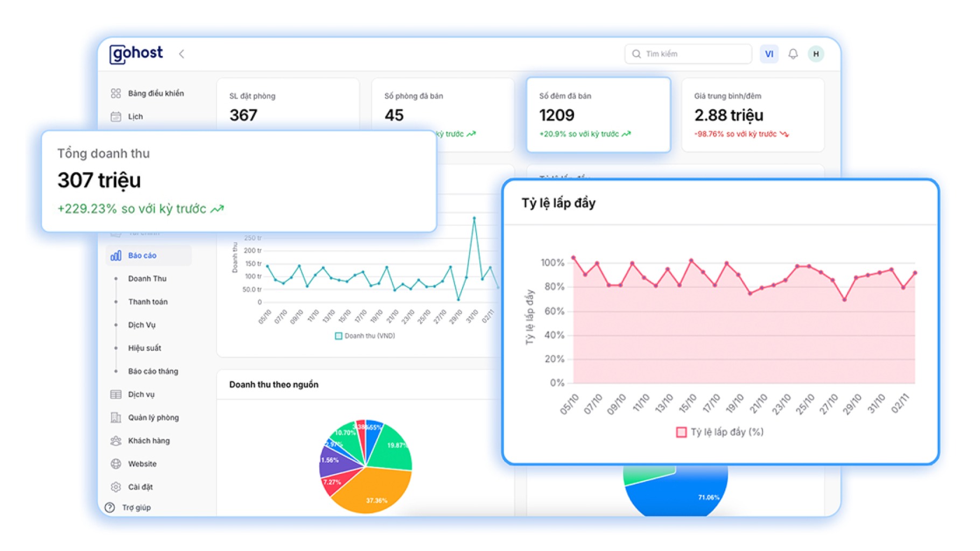The width and height of the screenshot is (980, 551).
Task: Click the 367 booking count
Action: pyautogui.click(x=243, y=115)
